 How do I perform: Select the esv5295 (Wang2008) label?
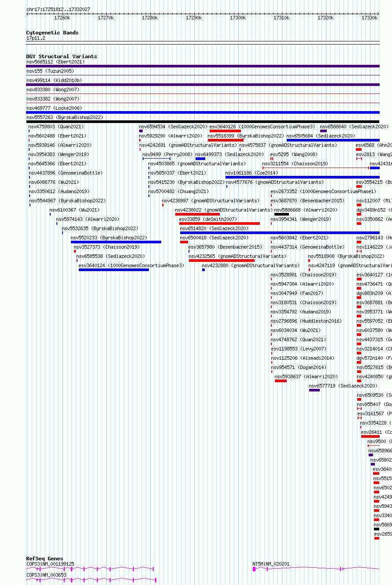tap(294, 154)
